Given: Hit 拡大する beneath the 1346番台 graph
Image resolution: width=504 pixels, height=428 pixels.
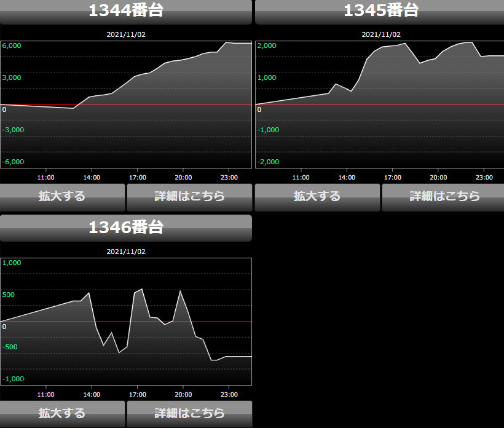Looking at the screenshot, I should (62, 413).
